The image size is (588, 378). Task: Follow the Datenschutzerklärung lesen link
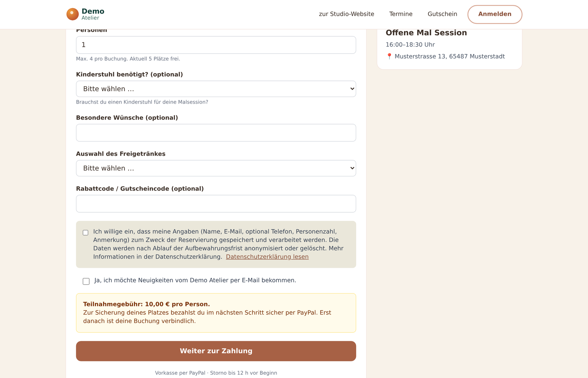pos(267,257)
